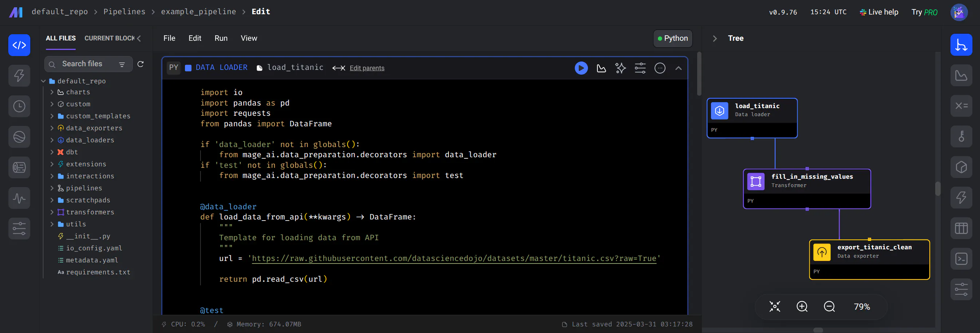Refresh the file browser list
Image resolution: width=980 pixels, height=333 pixels.
tap(141, 64)
